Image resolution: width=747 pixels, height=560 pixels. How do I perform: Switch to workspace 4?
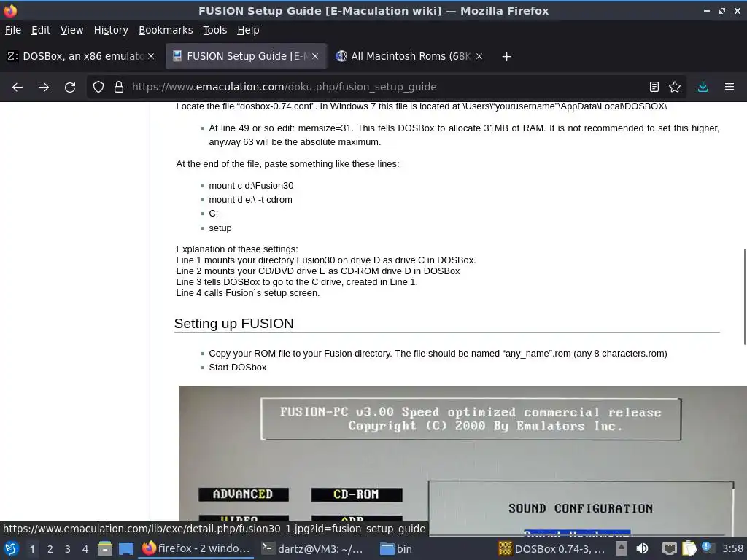pyautogui.click(x=85, y=549)
